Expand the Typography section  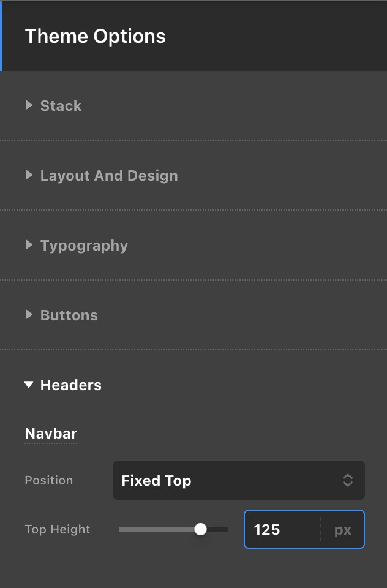(84, 246)
